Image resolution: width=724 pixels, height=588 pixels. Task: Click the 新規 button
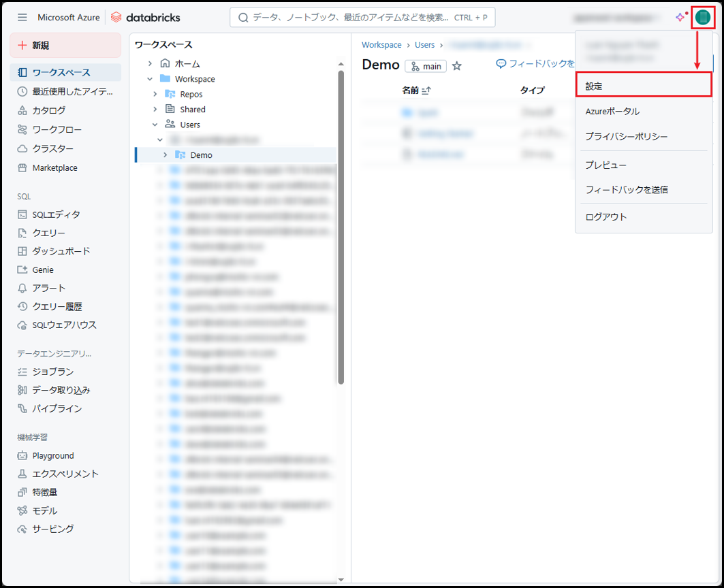(x=65, y=45)
